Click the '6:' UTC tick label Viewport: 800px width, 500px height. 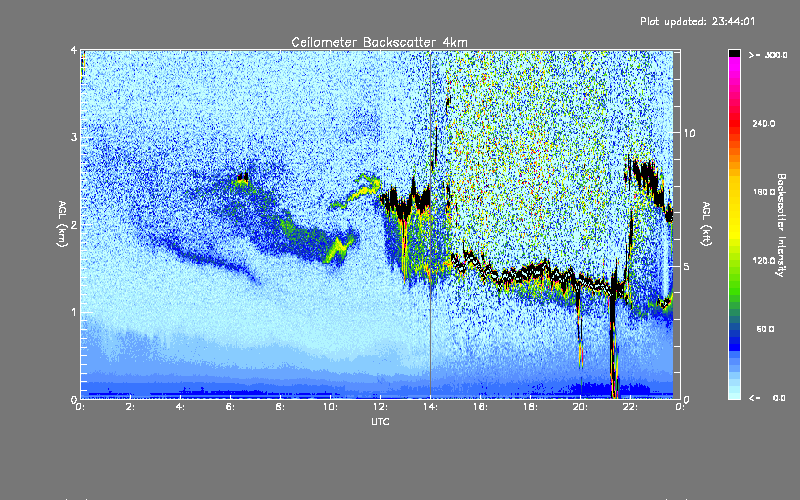tap(231, 407)
